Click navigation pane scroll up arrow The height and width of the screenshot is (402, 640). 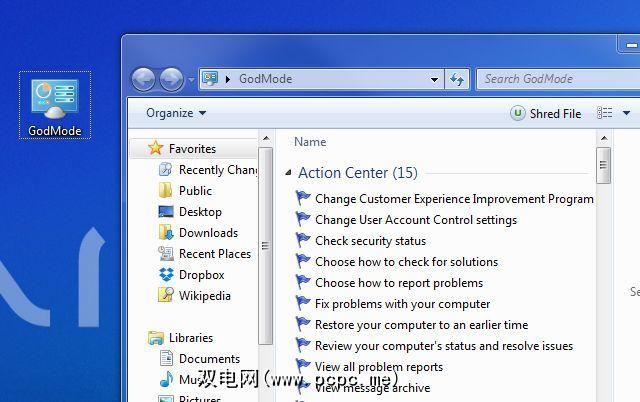pyautogui.click(x=266, y=139)
